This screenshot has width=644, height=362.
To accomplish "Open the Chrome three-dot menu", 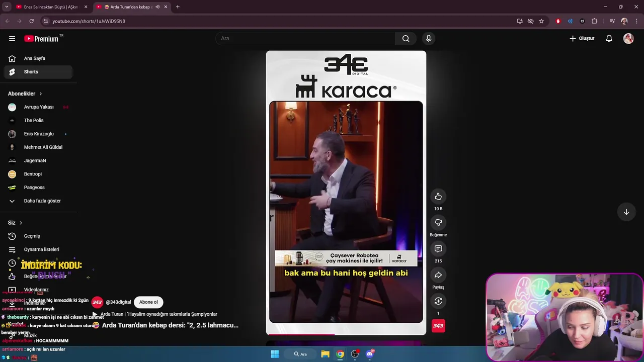I will [x=636, y=21].
